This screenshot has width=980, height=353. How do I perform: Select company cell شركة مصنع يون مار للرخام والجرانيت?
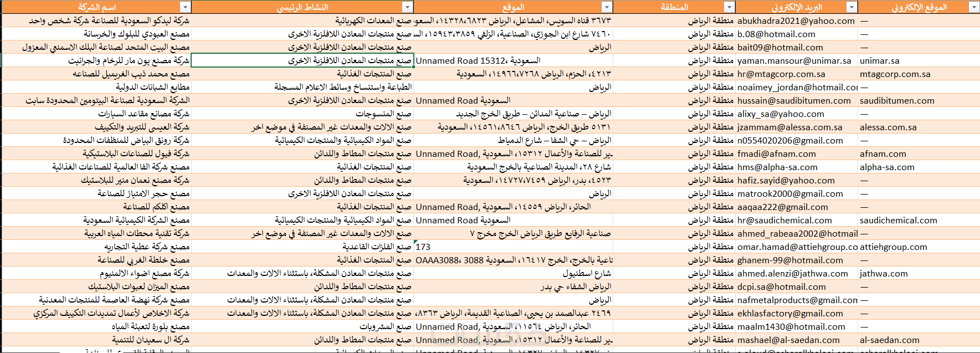click(96, 60)
